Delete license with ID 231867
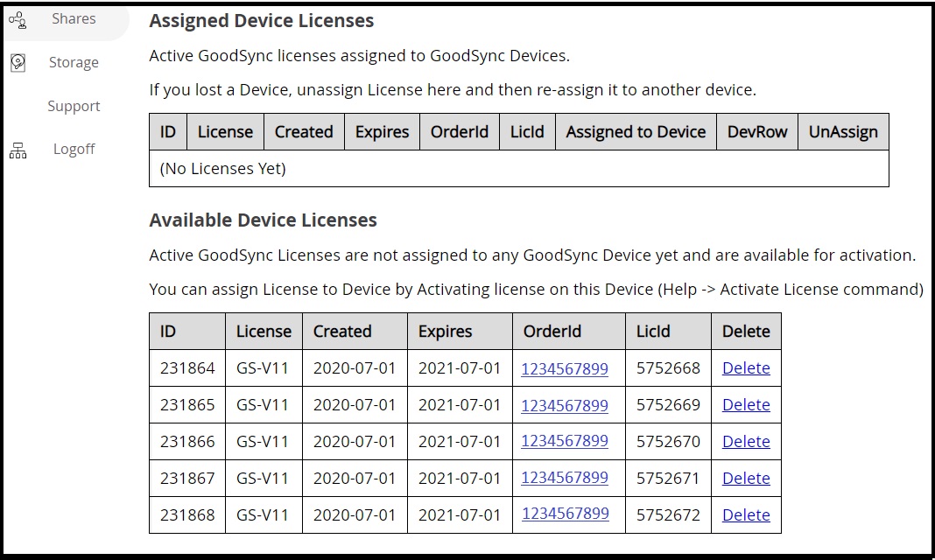 [746, 479]
